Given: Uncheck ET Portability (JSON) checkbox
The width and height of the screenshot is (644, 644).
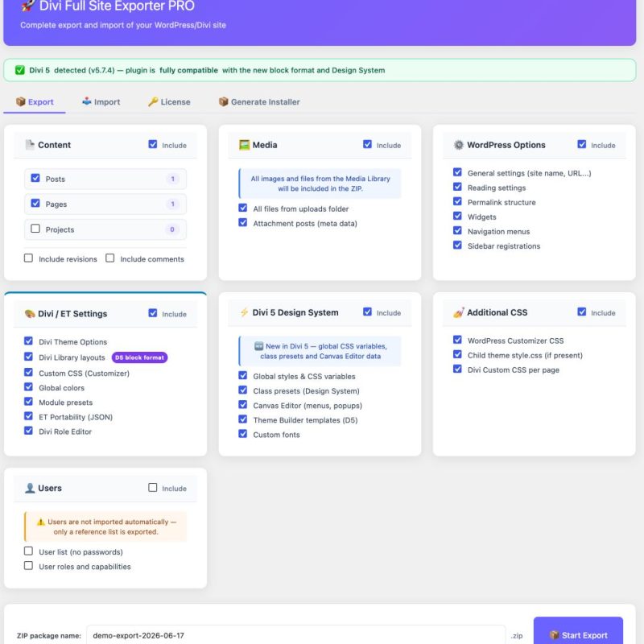Looking at the screenshot, I should tap(28, 416).
